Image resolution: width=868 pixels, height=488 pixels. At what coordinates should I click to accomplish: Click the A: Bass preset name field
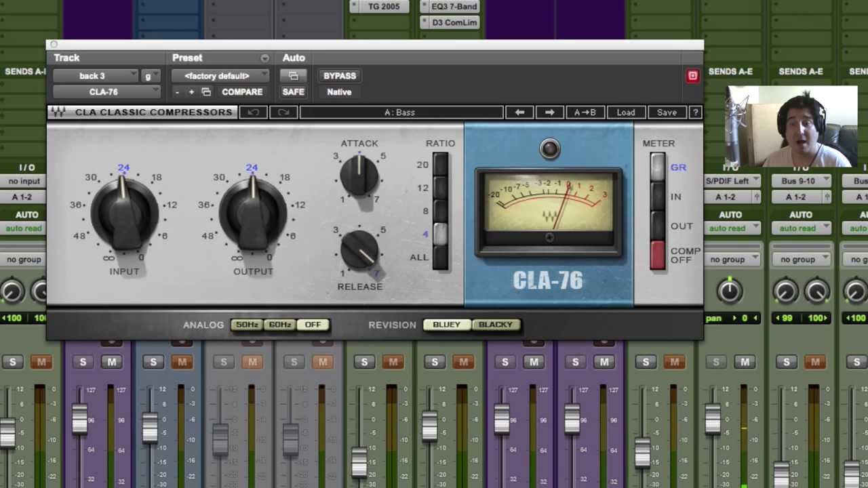(x=401, y=113)
